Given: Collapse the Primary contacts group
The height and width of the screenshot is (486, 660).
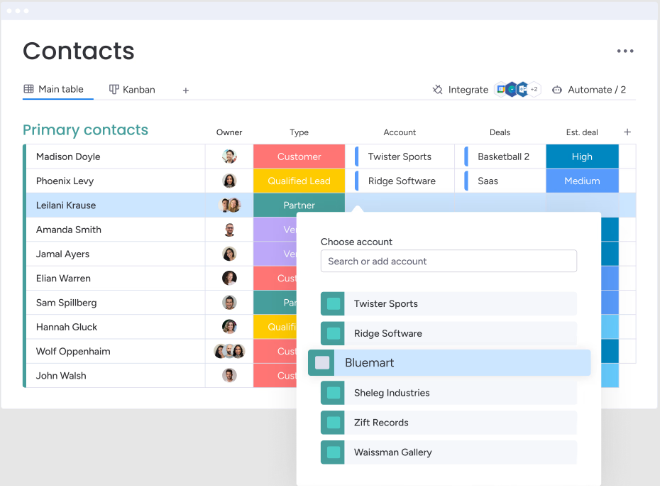Looking at the screenshot, I should coord(85,130).
